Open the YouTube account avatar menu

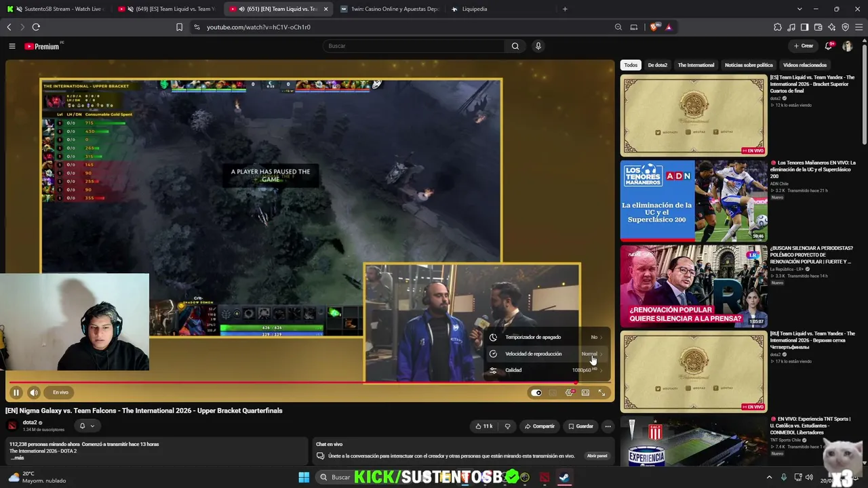point(847,46)
